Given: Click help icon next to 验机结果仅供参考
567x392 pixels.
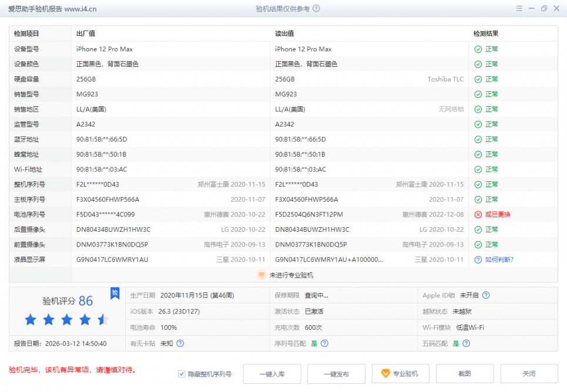Looking at the screenshot, I should tap(317, 9).
